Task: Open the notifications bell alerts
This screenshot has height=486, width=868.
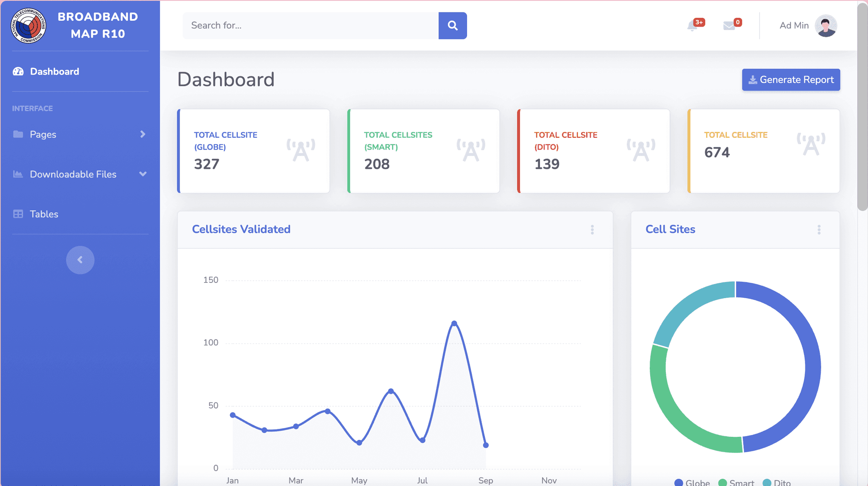Action: 692,26
